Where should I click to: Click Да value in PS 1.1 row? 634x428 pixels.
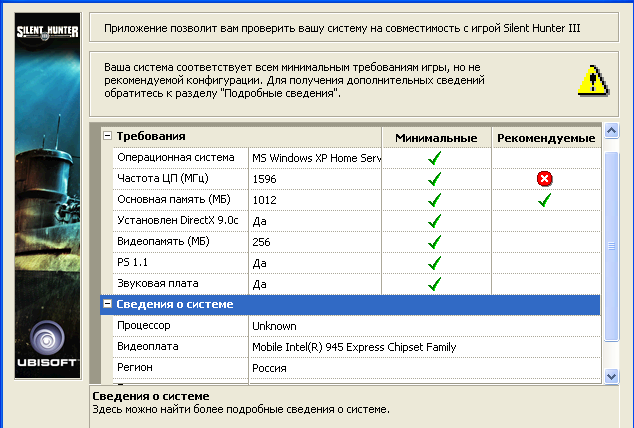pos(259,264)
